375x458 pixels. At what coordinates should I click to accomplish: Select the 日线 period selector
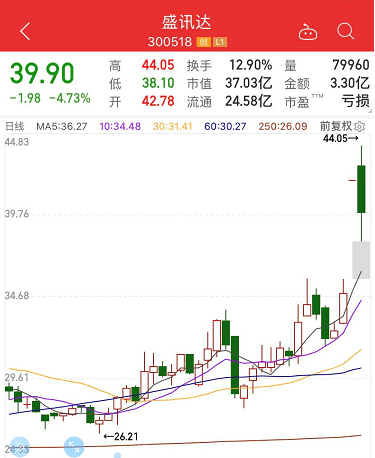pyautogui.click(x=15, y=127)
